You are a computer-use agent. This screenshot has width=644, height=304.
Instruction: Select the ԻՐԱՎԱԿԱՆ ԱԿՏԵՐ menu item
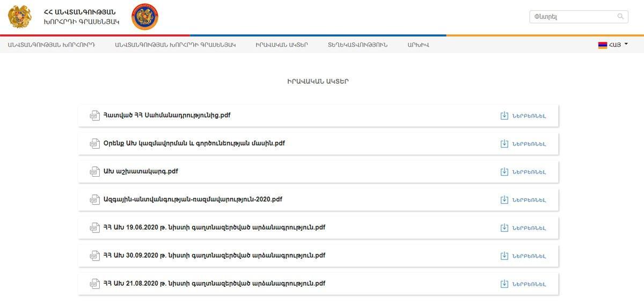point(282,45)
